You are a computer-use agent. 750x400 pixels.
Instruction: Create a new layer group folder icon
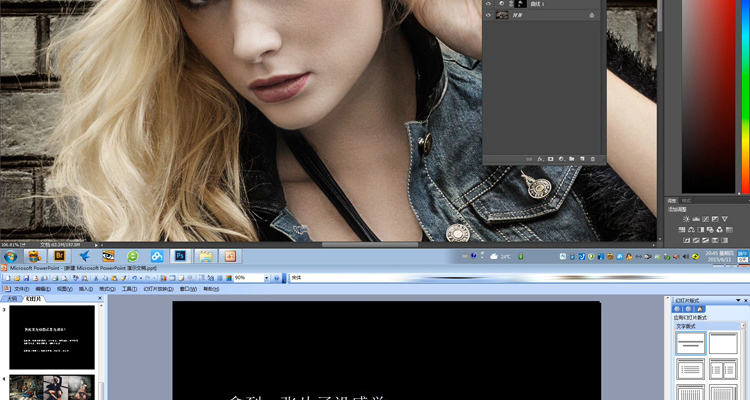tap(572, 159)
